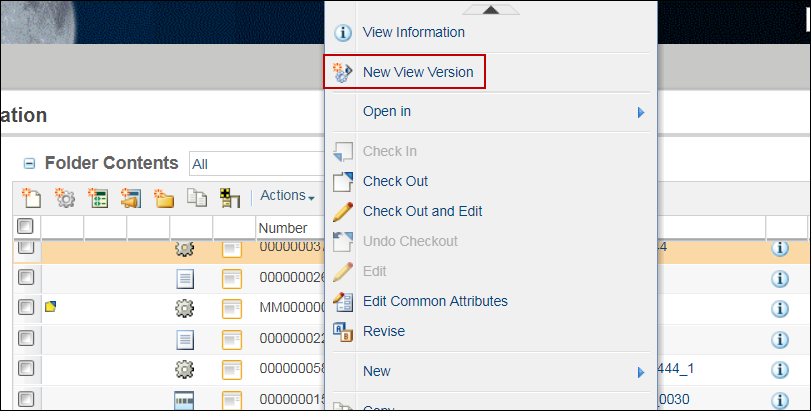Collapse the Folder Contents section
The image size is (811, 411).
(29, 164)
